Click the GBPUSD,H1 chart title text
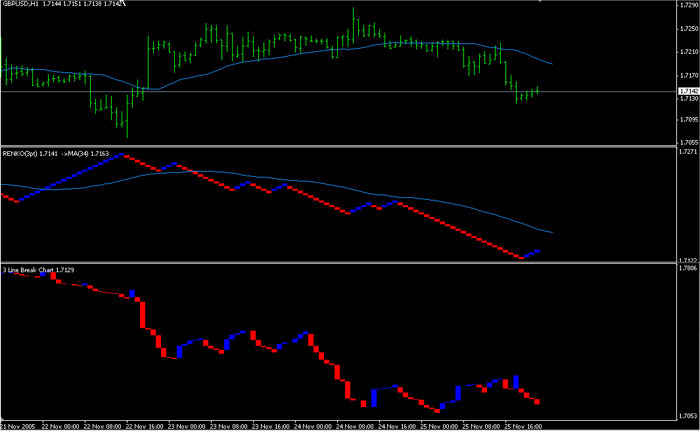Image resolution: width=700 pixels, height=432 pixels. [x=21, y=4]
